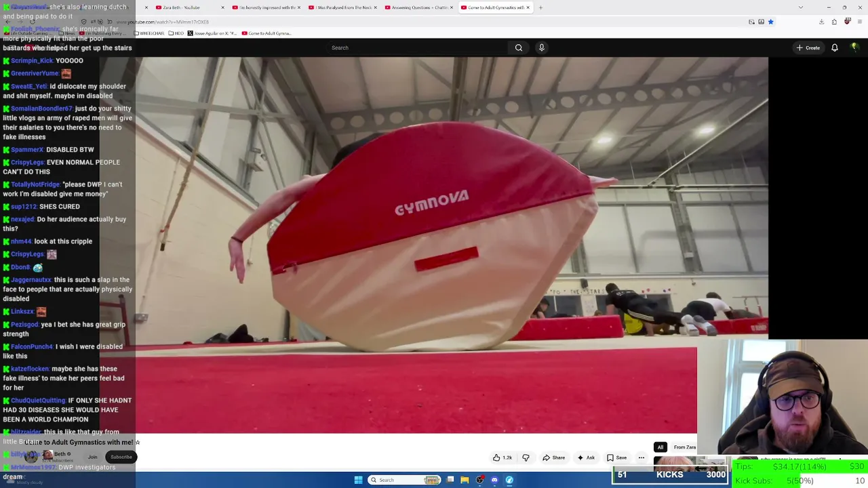Open the Josue Aguilar on X bookmark

(213, 33)
